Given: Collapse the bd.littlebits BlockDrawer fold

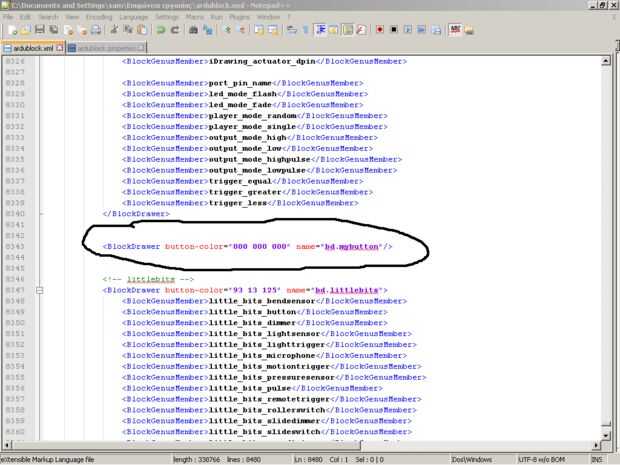Looking at the screenshot, I should tap(39, 291).
